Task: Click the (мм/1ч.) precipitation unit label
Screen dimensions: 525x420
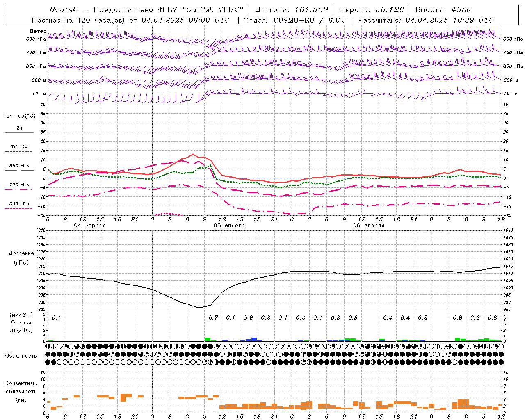Action: 21,330
